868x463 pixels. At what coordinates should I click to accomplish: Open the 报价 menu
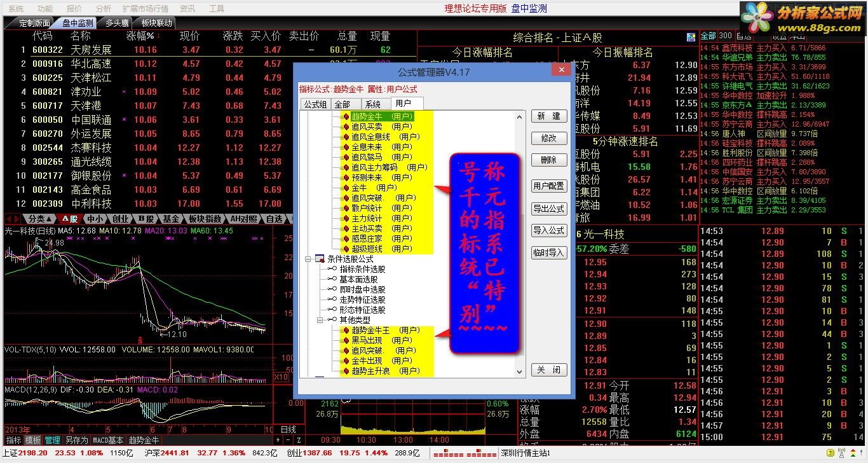pos(74,9)
